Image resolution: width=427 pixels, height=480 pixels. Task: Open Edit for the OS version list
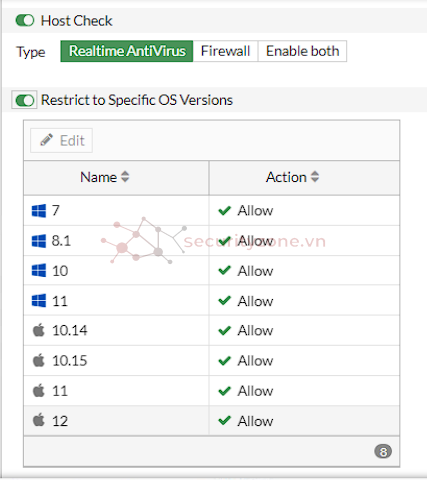(61, 140)
